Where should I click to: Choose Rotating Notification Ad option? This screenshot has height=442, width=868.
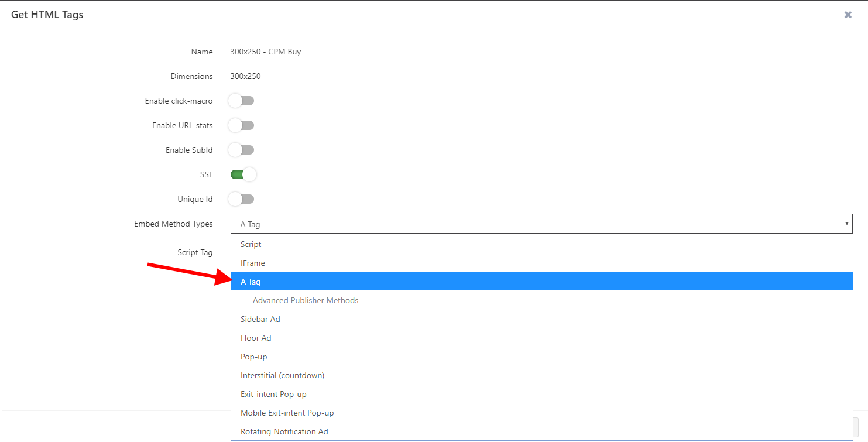pos(542,431)
